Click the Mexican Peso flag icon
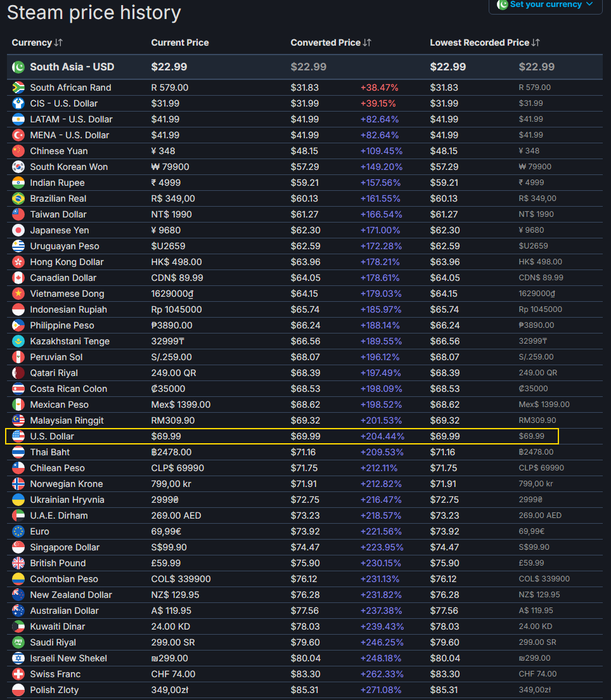 [x=18, y=405]
